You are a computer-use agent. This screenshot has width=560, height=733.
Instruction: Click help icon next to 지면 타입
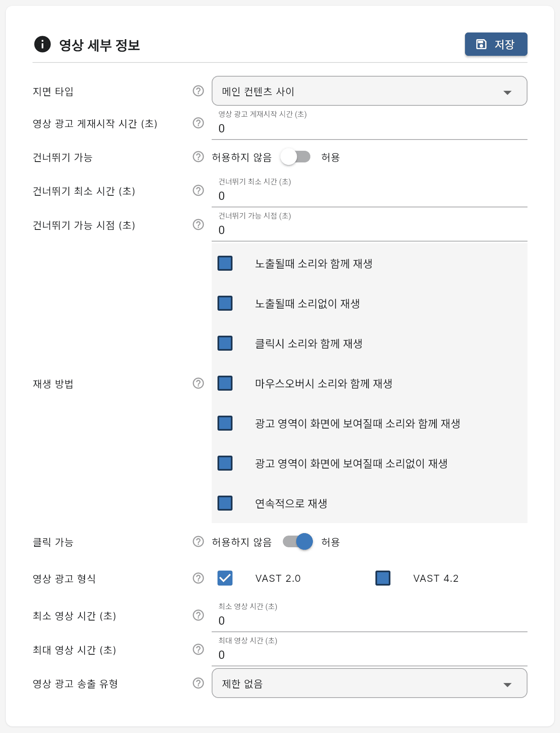[198, 91]
